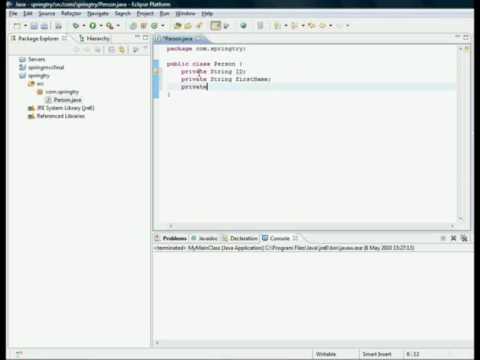Click the Next Annotation toolbar icon
Viewport: 480px width, 360px height.
pos(277,26)
